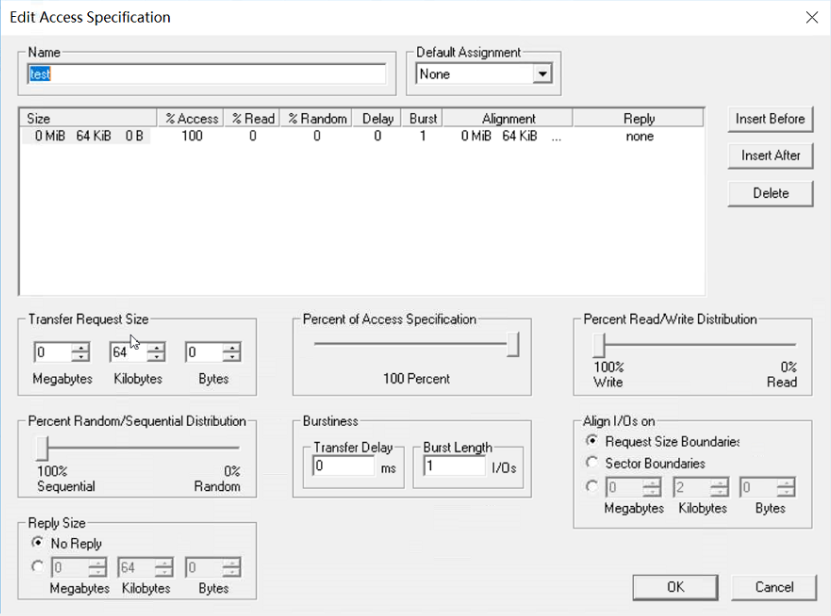The image size is (831, 616).
Task: Cancel the access specification edits
Action: (x=774, y=587)
